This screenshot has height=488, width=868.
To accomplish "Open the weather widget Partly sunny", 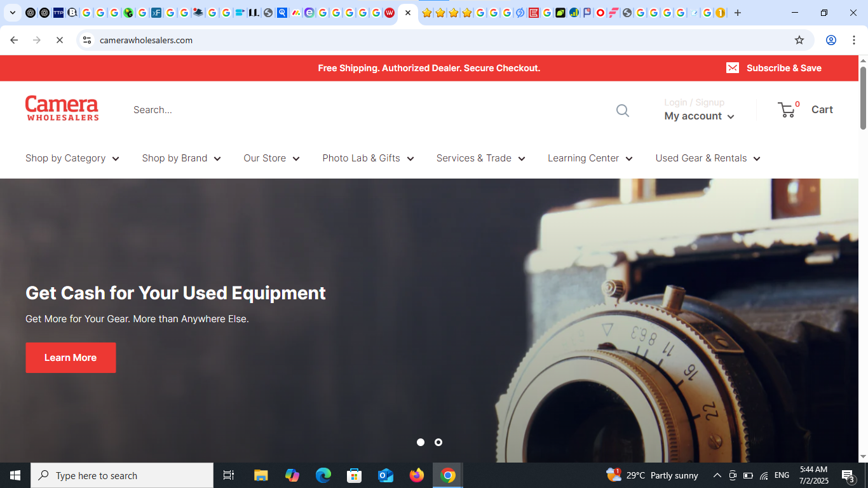I will (x=653, y=475).
